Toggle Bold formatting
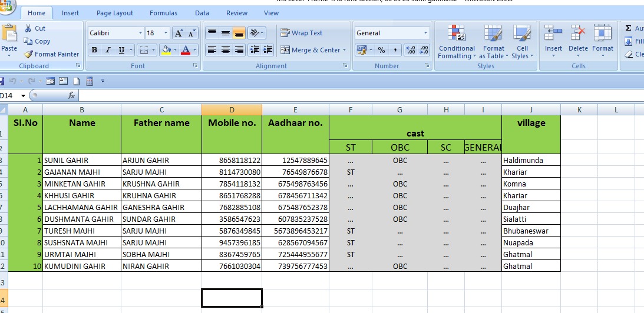 pyautogui.click(x=94, y=50)
